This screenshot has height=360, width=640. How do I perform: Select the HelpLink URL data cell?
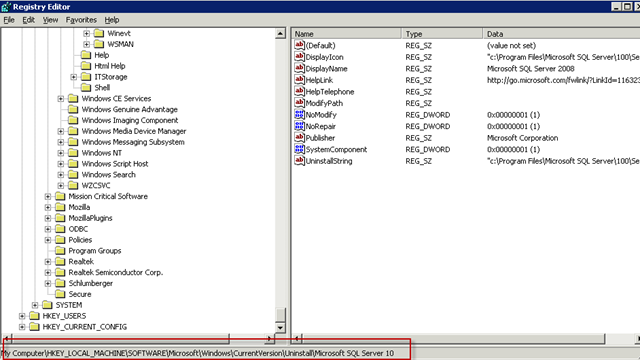(563, 80)
